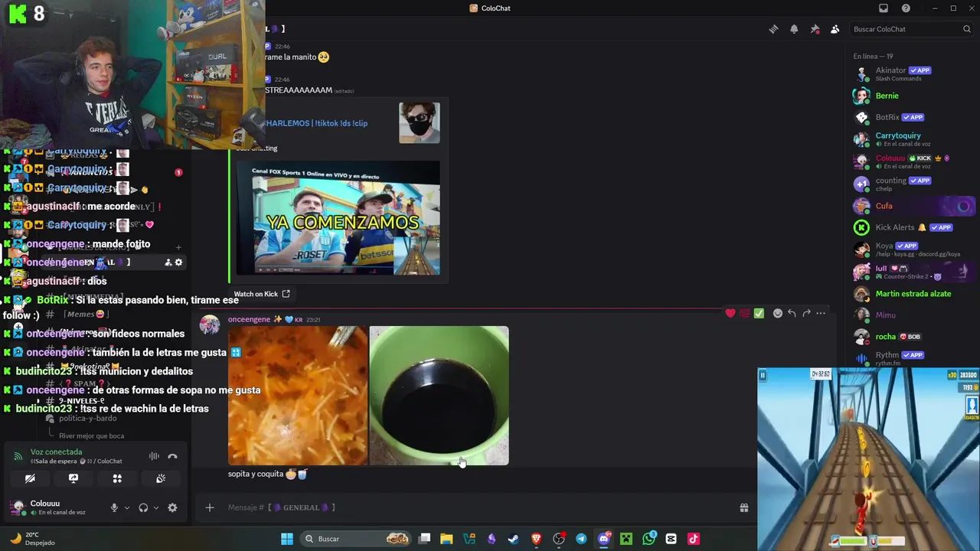Open the Threads icon in channel header
The image size is (980, 551).
(773, 29)
